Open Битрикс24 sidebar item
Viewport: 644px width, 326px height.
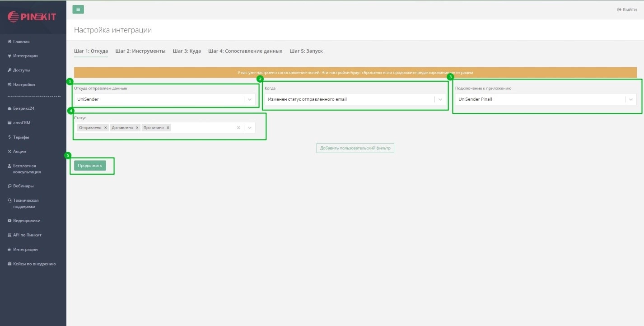point(23,108)
